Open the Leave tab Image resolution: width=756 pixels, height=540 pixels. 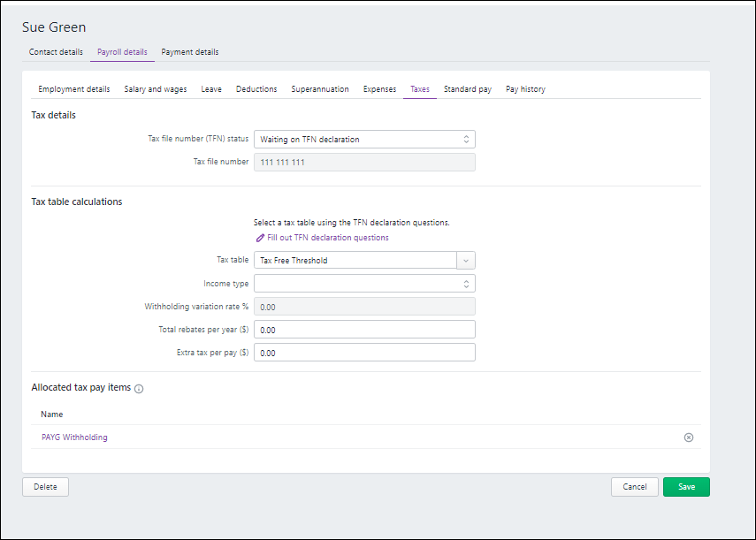pyautogui.click(x=211, y=88)
